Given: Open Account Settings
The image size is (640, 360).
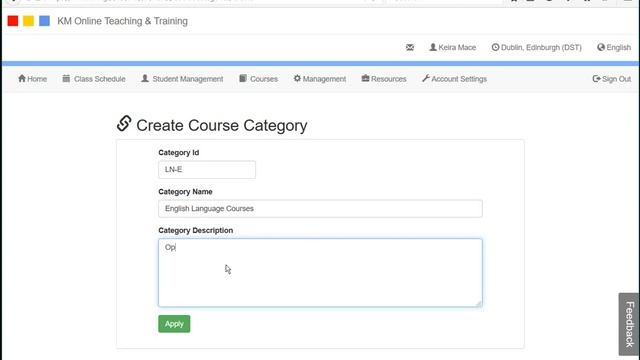Looking at the screenshot, I should pos(454,79).
